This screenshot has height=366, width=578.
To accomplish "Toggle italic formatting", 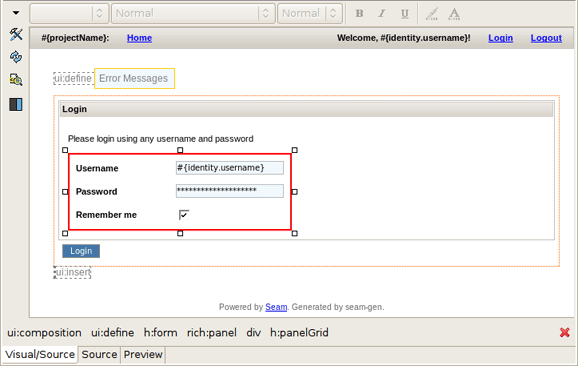I will [x=382, y=14].
